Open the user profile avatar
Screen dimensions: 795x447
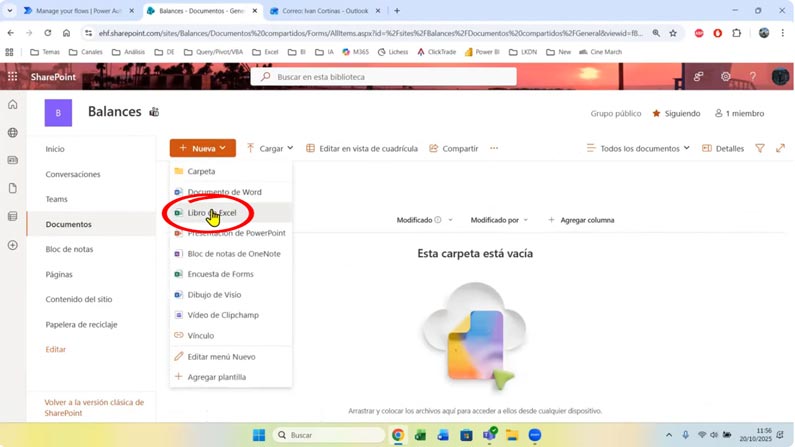pos(780,77)
